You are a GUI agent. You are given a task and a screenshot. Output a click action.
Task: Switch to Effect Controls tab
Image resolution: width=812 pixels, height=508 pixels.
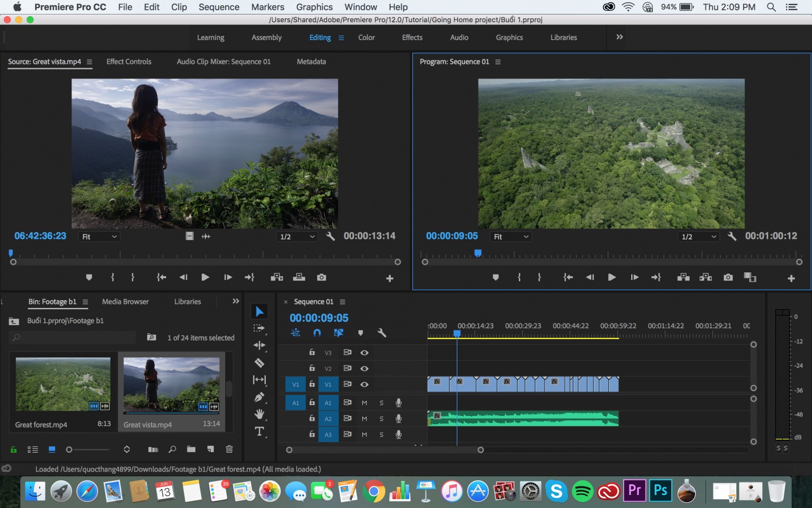tap(129, 62)
